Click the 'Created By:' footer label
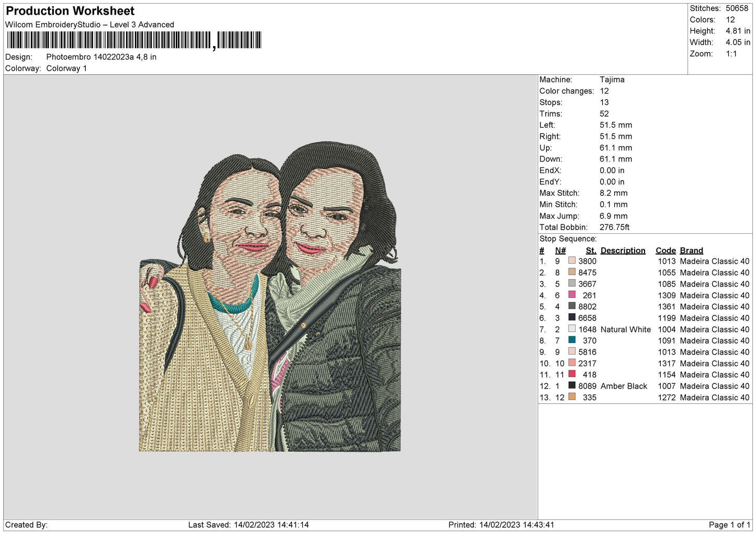 click(x=26, y=525)
